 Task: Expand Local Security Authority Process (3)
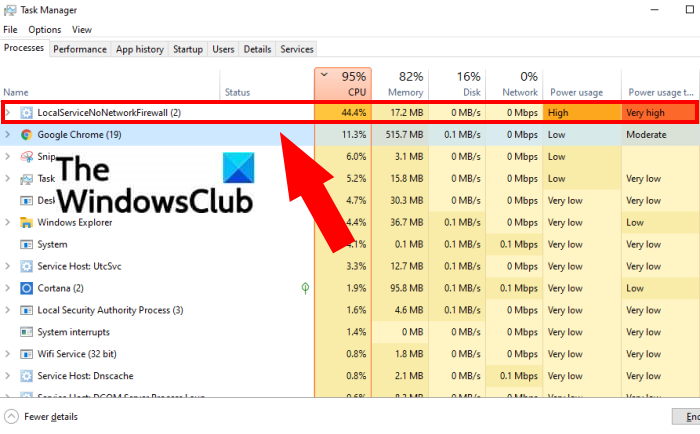7,310
